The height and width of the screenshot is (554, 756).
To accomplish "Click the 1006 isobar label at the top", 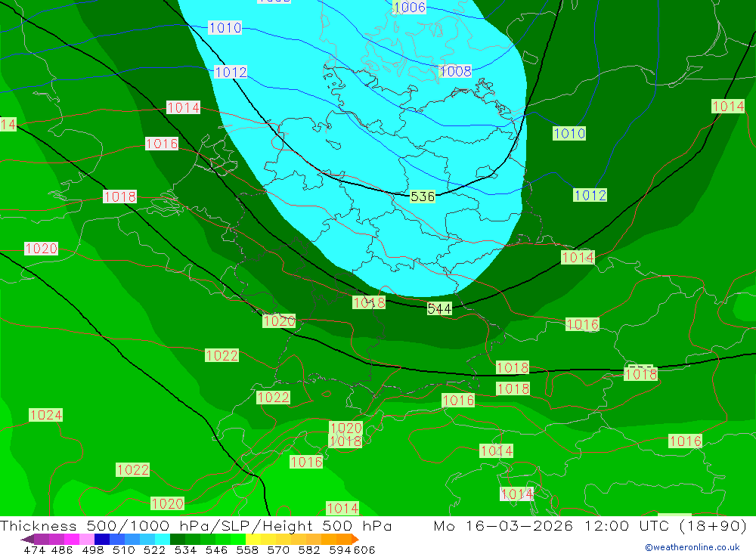I will tap(409, 7).
